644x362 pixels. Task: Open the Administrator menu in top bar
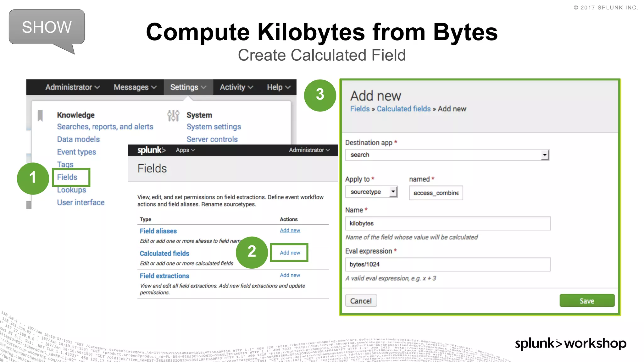coord(73,87)
